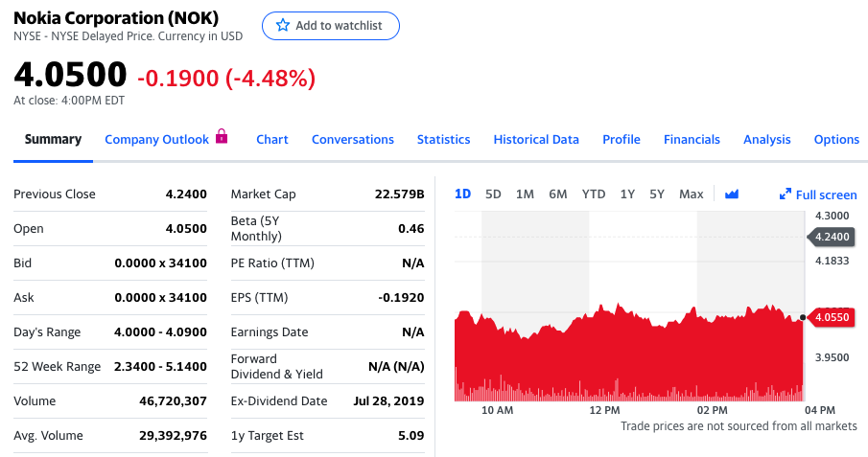Open the Statistics tab
This screenshot has width=868, height=457.
click(443, 140)
